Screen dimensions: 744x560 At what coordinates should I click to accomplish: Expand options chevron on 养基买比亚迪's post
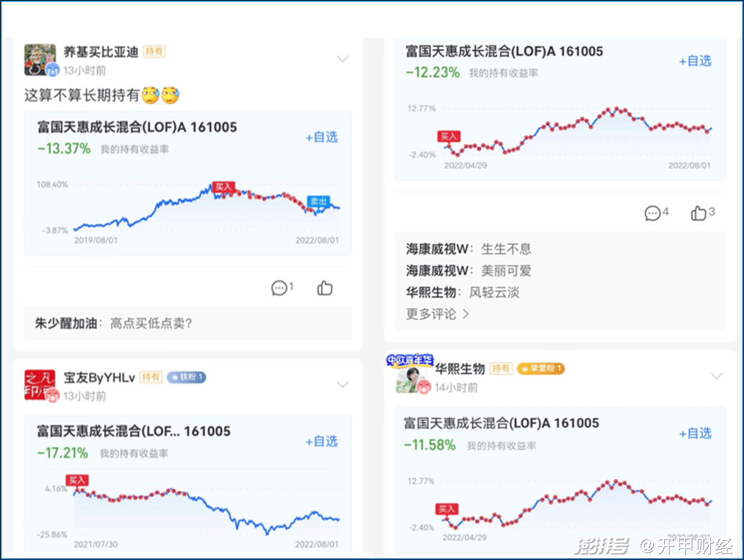click(x=342, y=59)
